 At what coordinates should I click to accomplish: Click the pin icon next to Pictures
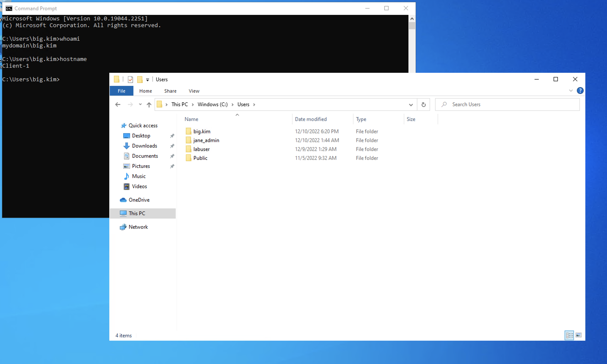click(x=172, y=166)
